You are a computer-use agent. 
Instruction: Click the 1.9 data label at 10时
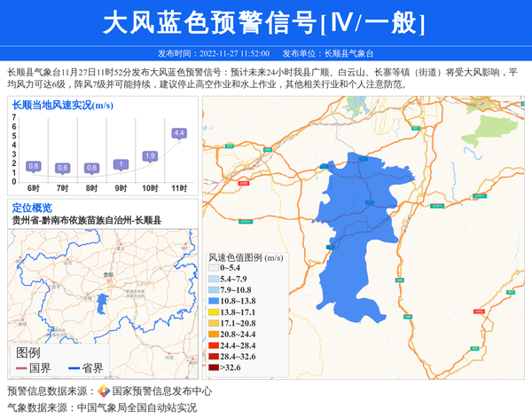pyautogui.click(x=150, y=156)
